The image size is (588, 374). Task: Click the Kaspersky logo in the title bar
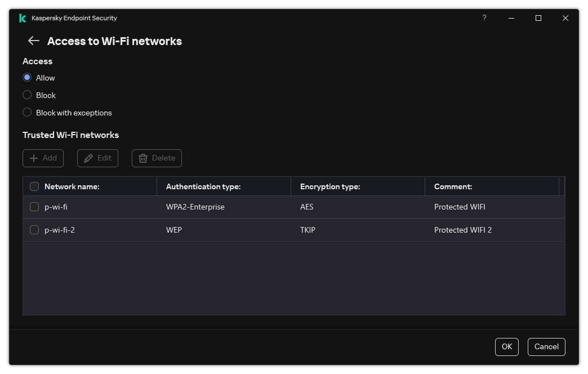tap(23, 17)
